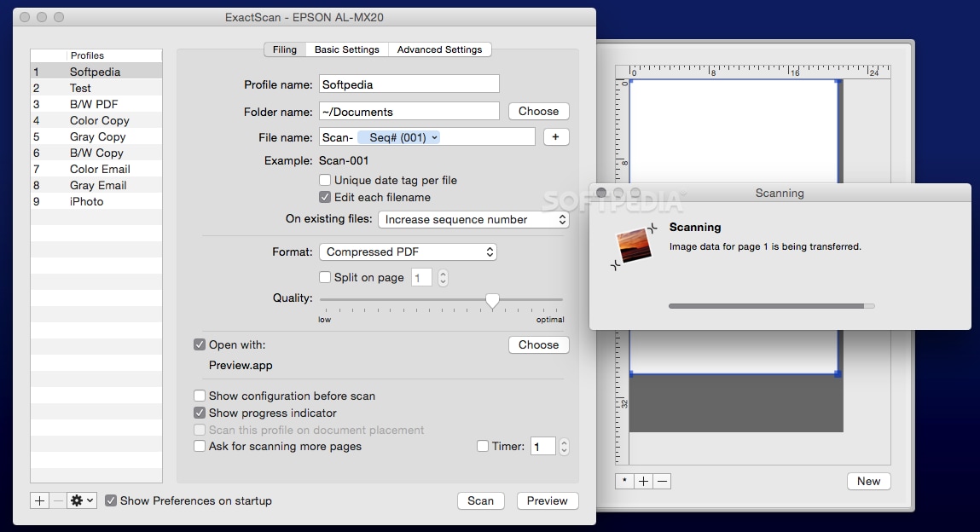Viewport: 980px width, 532px height.
Task: Close the Scanning dialog window
Action: point(601,193)
